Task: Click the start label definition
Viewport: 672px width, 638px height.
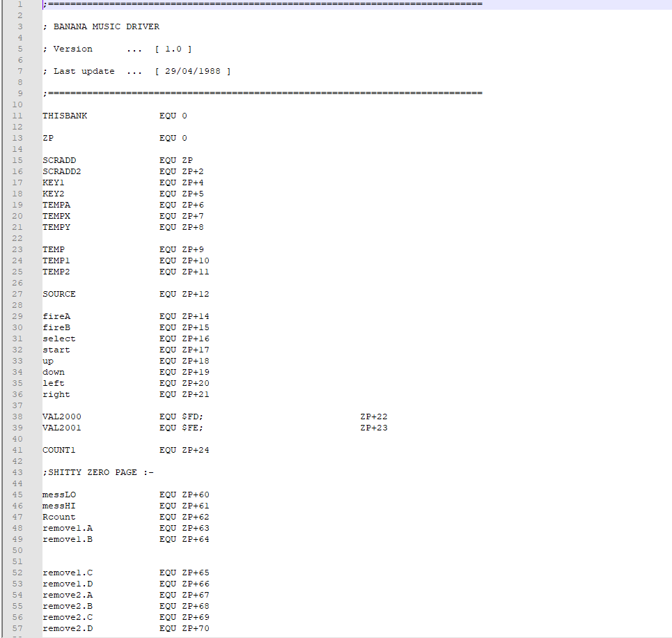Action: coord(56,350)
